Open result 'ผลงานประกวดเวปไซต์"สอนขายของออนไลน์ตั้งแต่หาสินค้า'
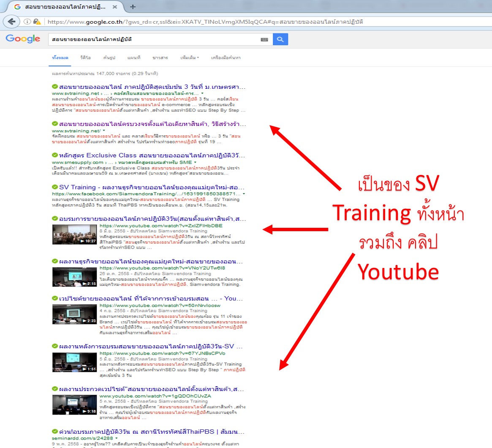 click(151, 389)
